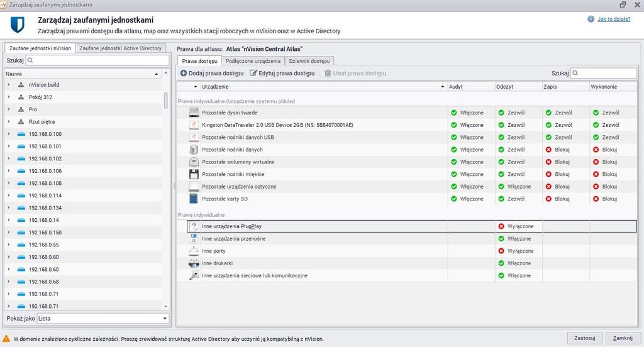644x347 pixels.
Task: Click the portable device icon for Inne urządzenia przenośne
Action: click(194, 238)
